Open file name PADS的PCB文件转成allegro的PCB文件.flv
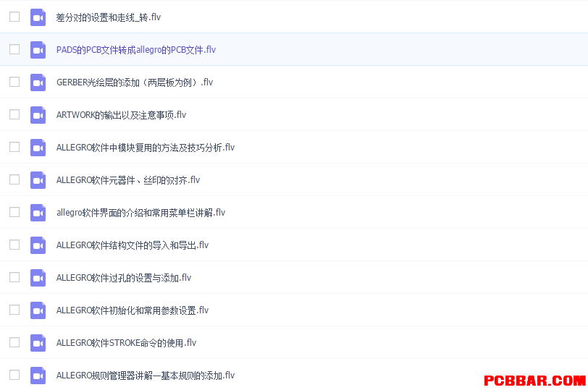 pos(136,50)
